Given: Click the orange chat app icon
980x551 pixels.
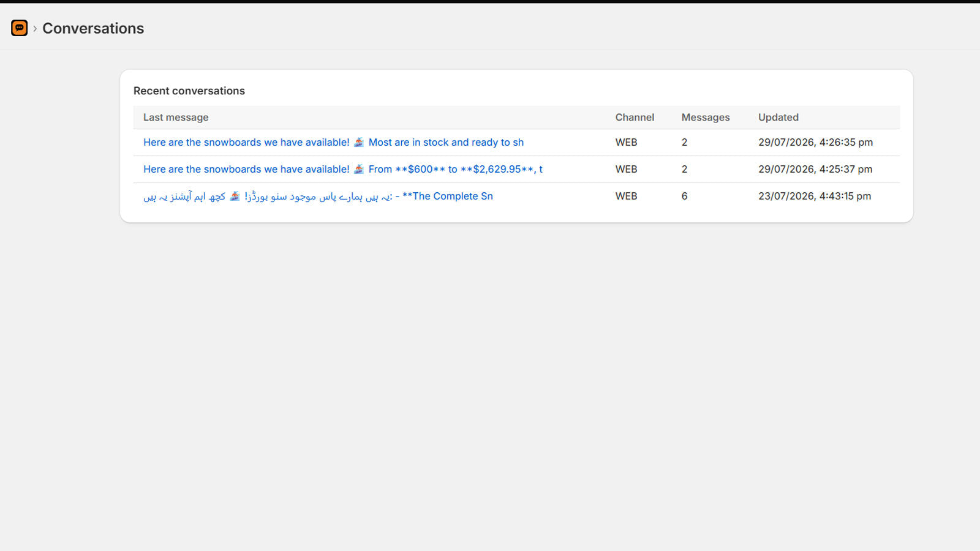Looking at the screenshot, I should [20, 28].
